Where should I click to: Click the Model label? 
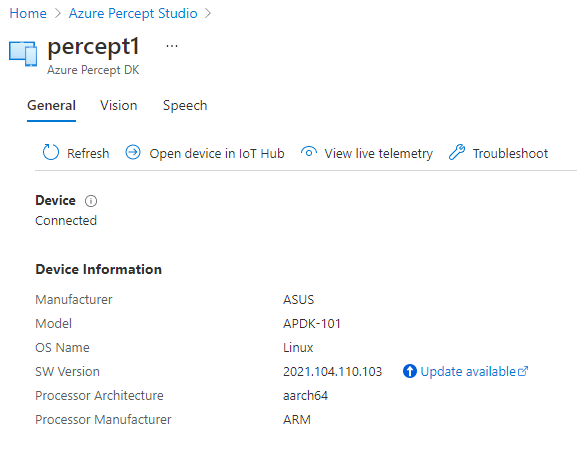coord(53,323)
